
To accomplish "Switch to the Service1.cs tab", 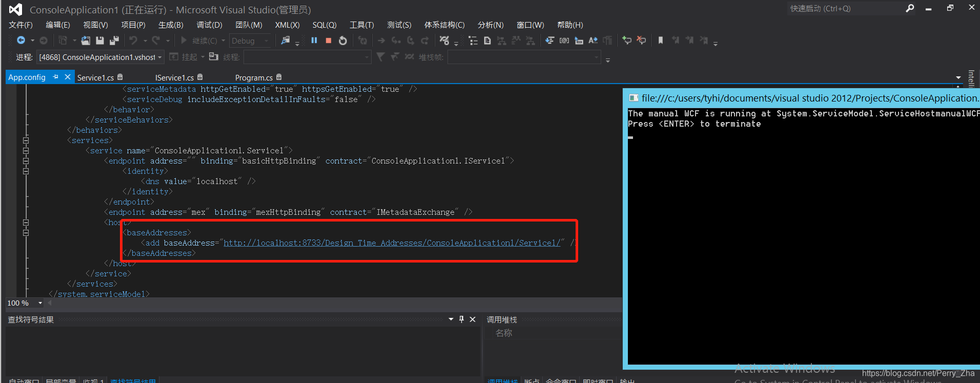I will tap(95, 77).
